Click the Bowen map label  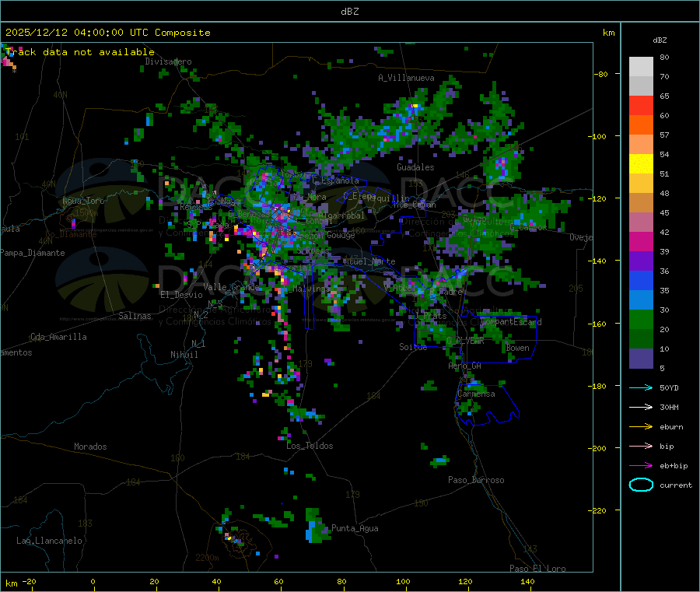pos(518,349)
